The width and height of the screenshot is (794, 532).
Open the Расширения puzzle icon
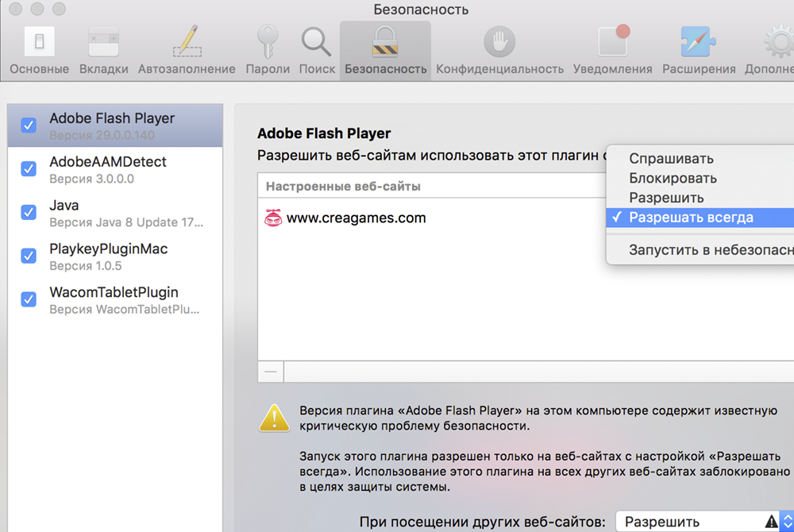point(699,42)
